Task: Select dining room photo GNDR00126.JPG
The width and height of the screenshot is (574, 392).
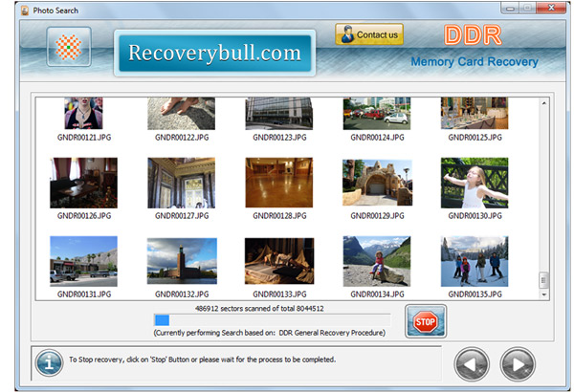Action: pyautogui.click(x=84, y=183)
